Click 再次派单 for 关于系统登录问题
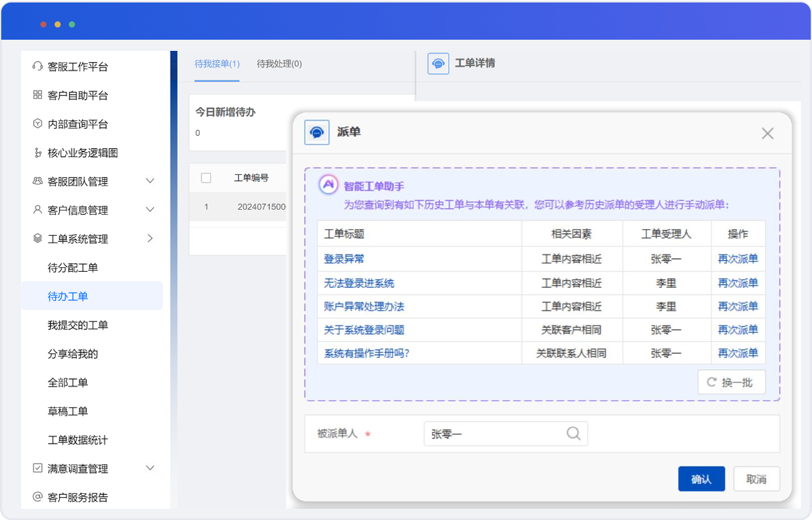The width and height of the screenshot is (812, 520). click(738, 329)
